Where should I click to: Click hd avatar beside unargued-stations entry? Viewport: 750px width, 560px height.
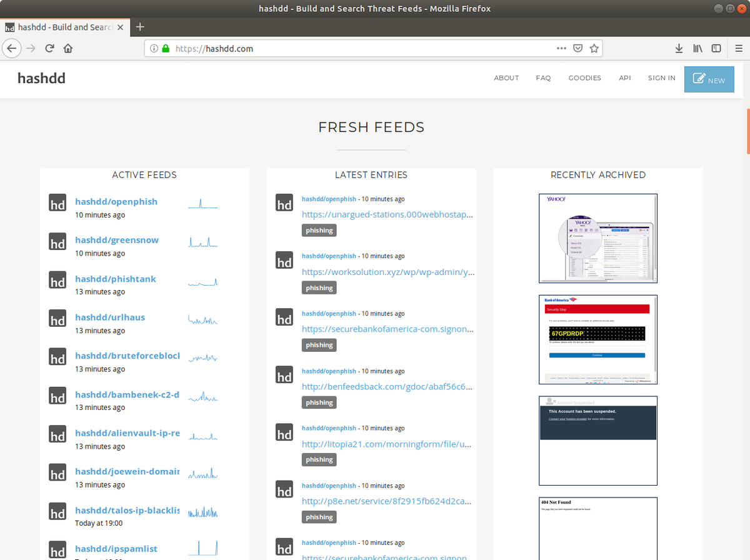[x=284, y=202]
